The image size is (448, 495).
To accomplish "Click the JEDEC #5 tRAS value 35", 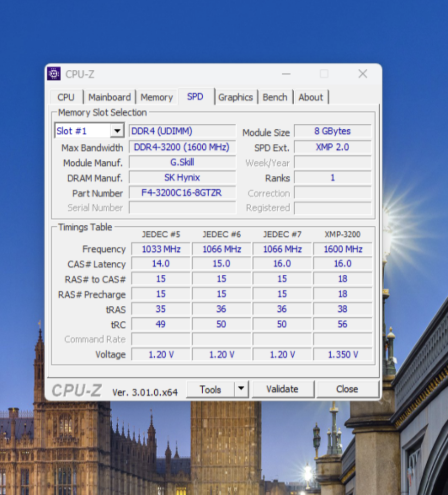I will tap(161, 309).
